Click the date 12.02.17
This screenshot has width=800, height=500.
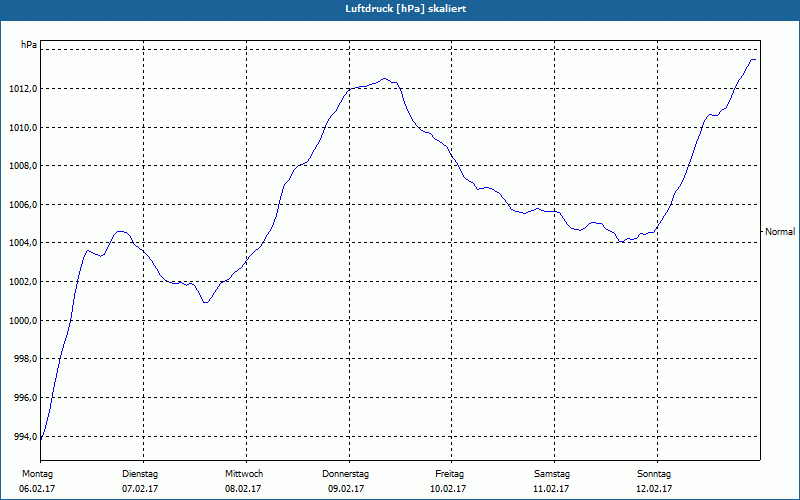[654, 489]
